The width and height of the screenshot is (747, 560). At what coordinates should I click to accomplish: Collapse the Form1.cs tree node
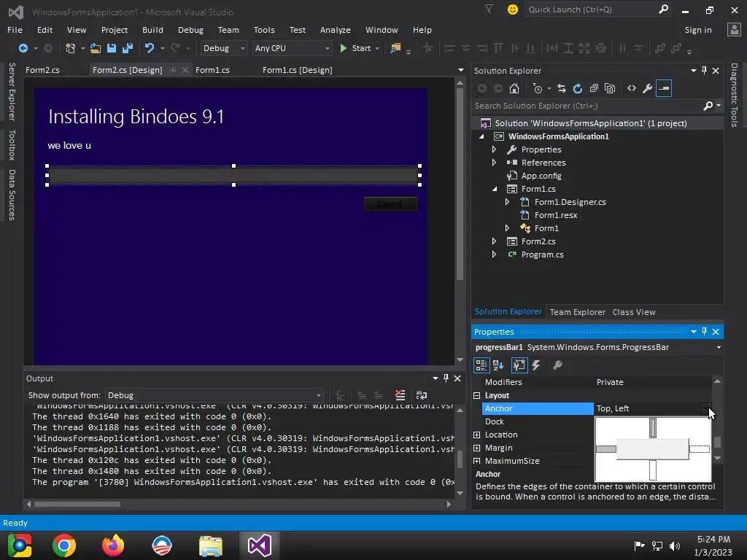pyautogui.click(x=494, y=189)
